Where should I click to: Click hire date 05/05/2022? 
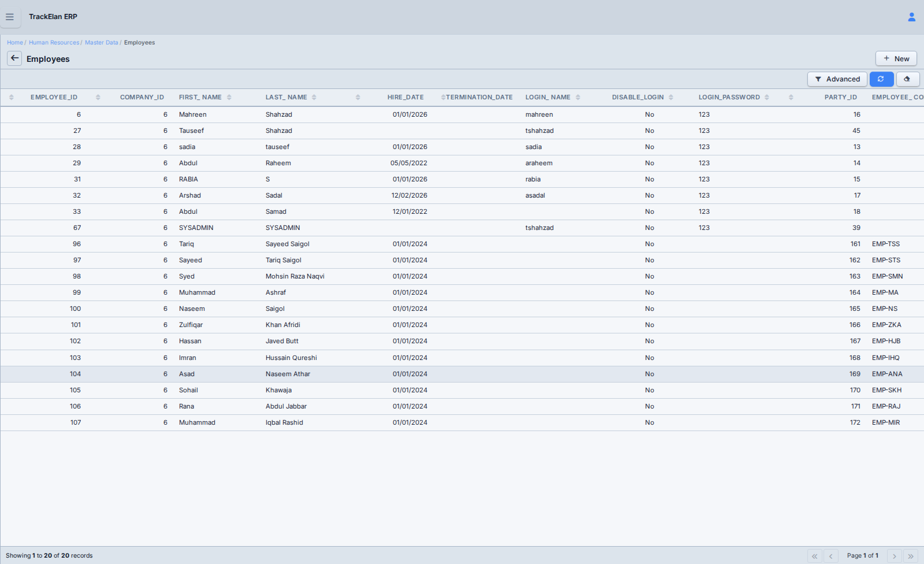pyautogui.click(x=409, y=163)
